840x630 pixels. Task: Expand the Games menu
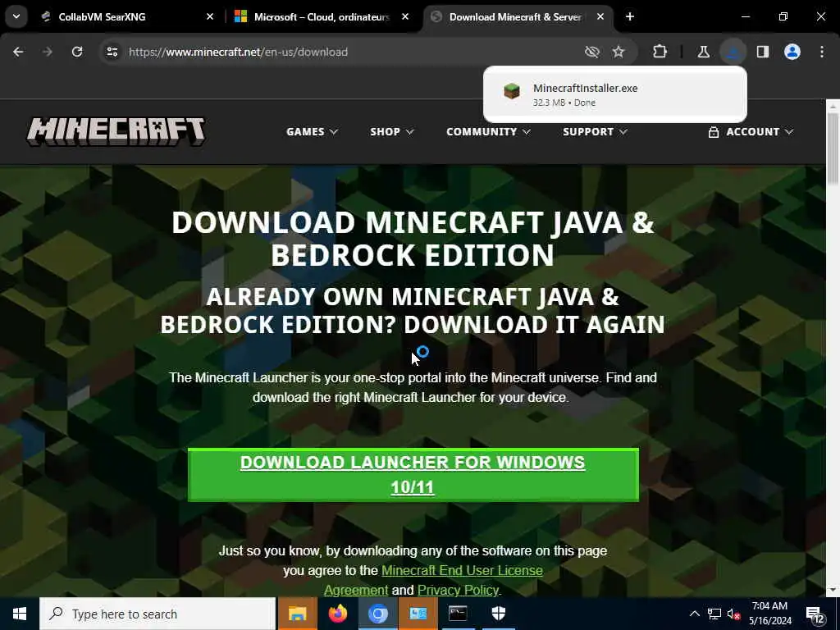312,132
